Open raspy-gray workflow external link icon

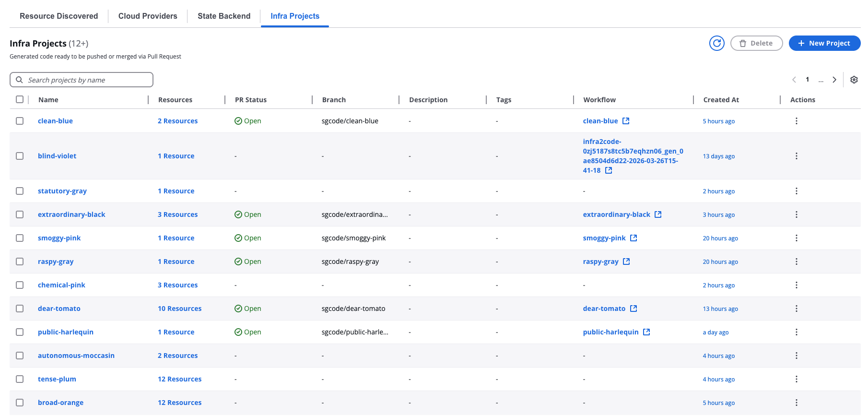tap(626, 261)
